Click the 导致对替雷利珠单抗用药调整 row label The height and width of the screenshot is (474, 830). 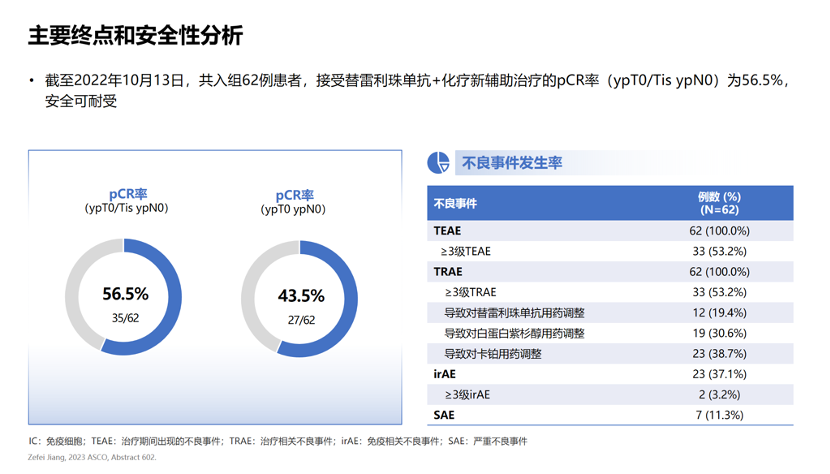515,313
